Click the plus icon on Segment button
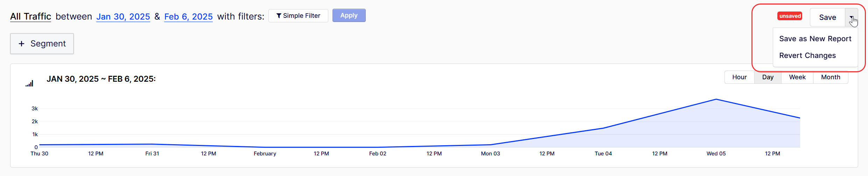The width and height of the screenshot is (868, 176). pos(22,44)
